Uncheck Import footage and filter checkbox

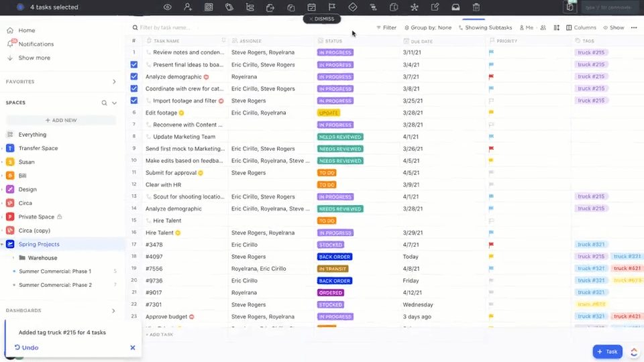(x=134, y=101)
